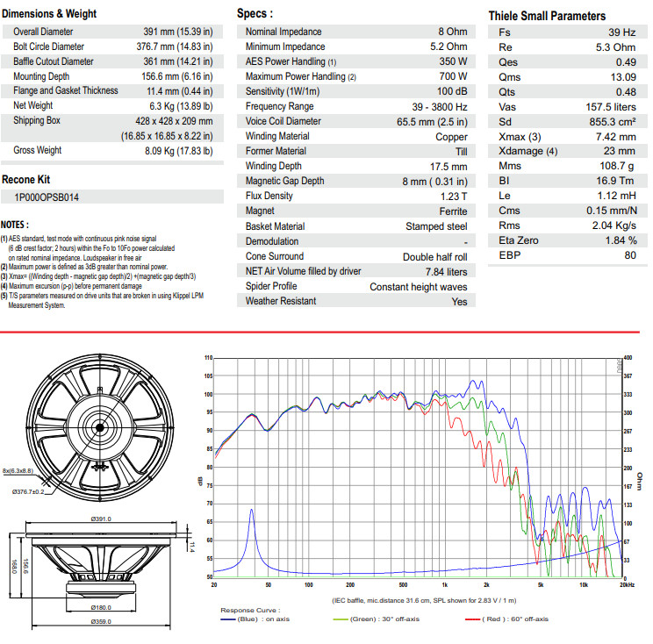
Task: Click 'Flange and Gasket Thickness' label
Action: coord(65,90)
